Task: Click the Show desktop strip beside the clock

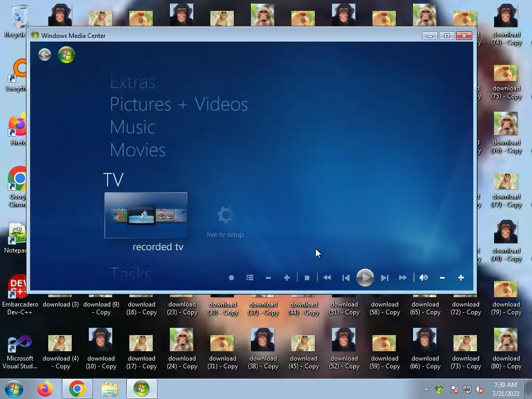Action: pyautogui.click(x=529, y=389)
